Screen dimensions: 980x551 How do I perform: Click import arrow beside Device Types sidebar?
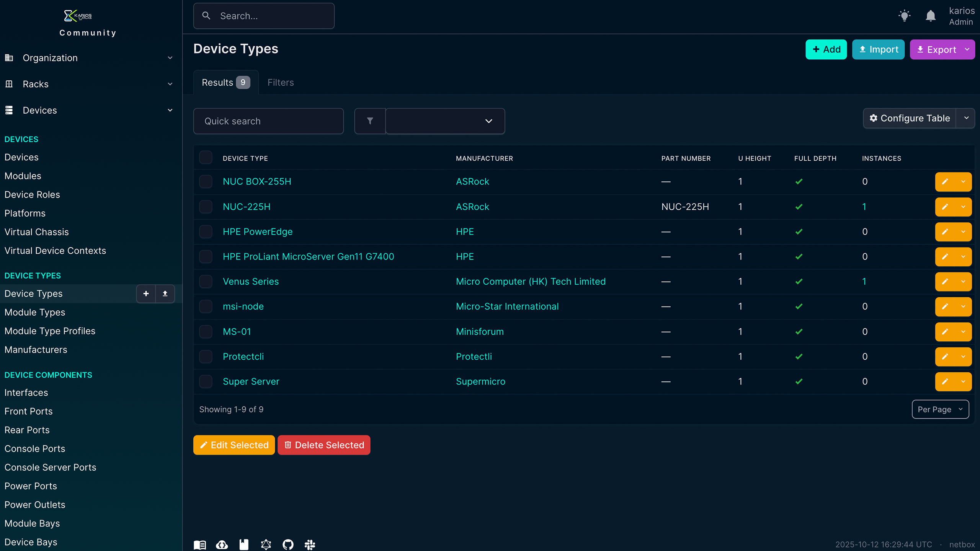[x=165, y=293]
